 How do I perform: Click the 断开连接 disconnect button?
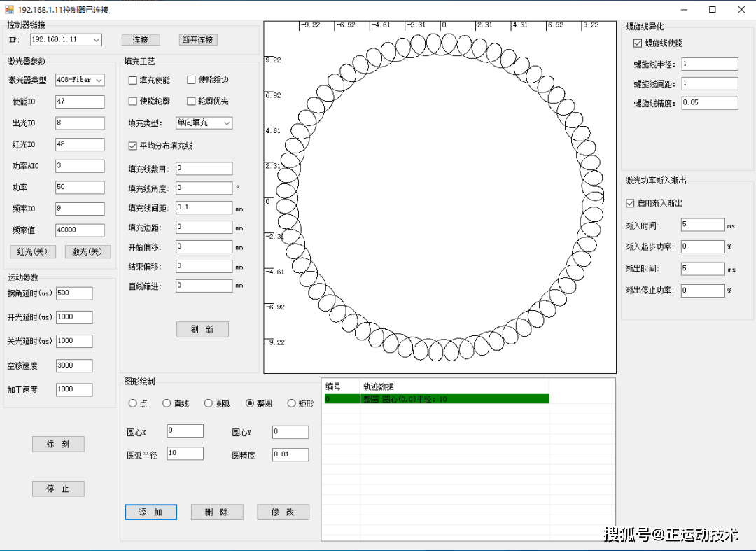click(198, 40)
